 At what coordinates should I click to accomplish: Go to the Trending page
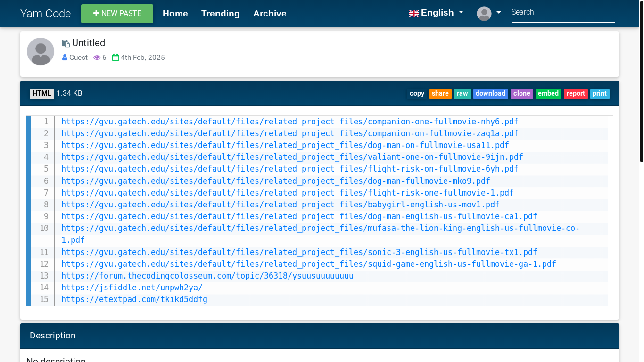(x=220, y=14)
